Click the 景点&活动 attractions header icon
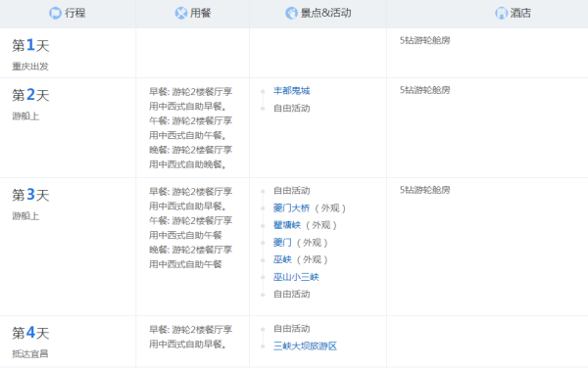Screen dimensions: 588x368 pyautogui.click(x=291, y=13)
